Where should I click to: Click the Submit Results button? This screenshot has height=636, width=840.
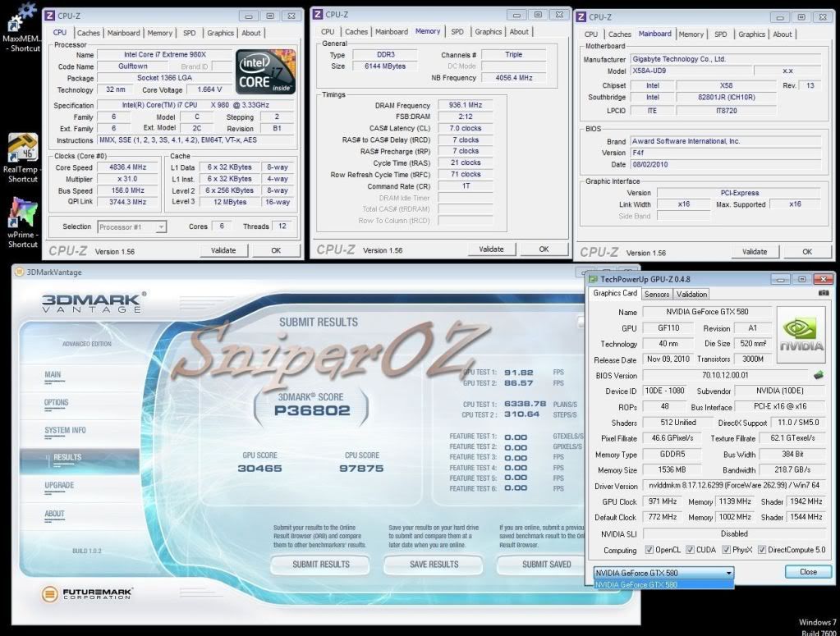coord(321,565)
